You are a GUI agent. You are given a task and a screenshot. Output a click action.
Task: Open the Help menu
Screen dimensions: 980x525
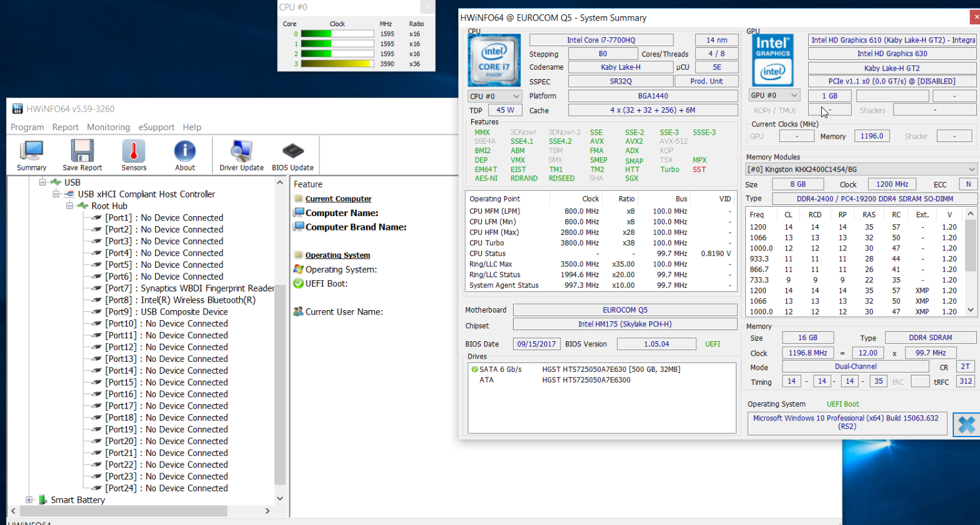point(192,127)
